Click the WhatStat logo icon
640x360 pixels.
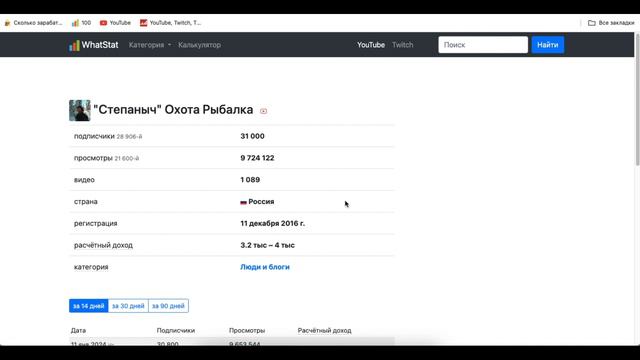pos(74,45)
